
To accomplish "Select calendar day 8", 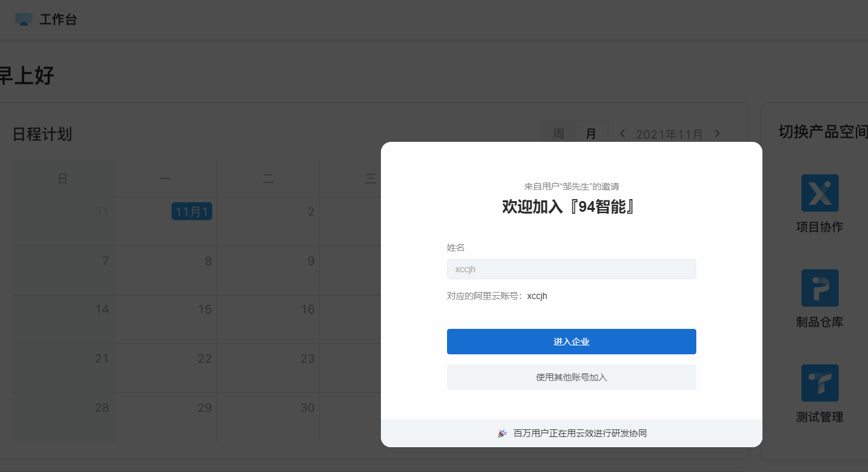I will click(209, 261).
